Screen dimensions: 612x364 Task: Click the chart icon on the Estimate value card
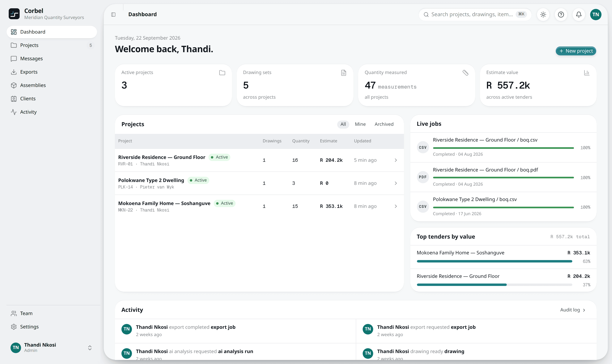coord(587,73)
